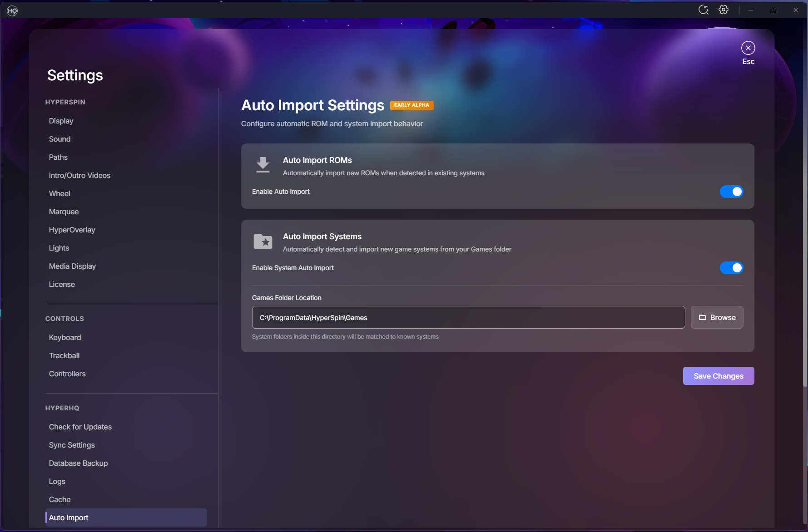Select Controllers in the Controls group
808x532 pixels.
click(67, 374)
